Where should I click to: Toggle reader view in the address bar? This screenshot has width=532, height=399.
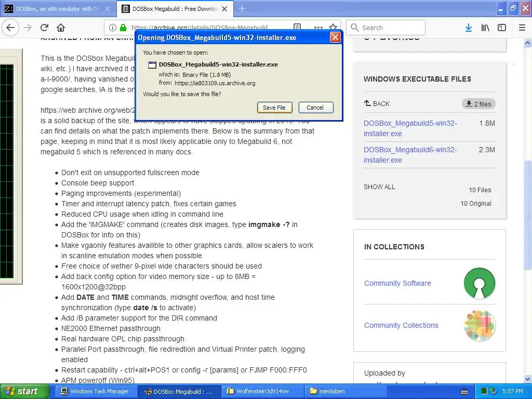coord(297,28)
